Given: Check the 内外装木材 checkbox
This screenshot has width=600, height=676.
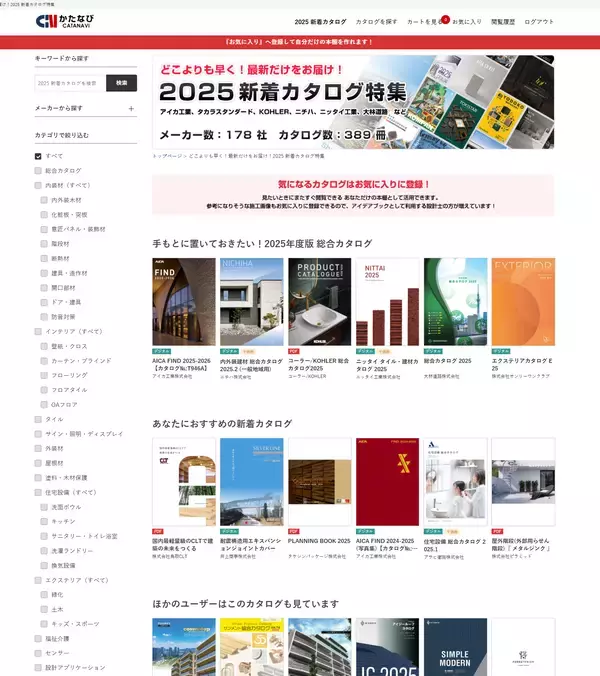Looking at the screenshot, I should (x=44, y=200).
